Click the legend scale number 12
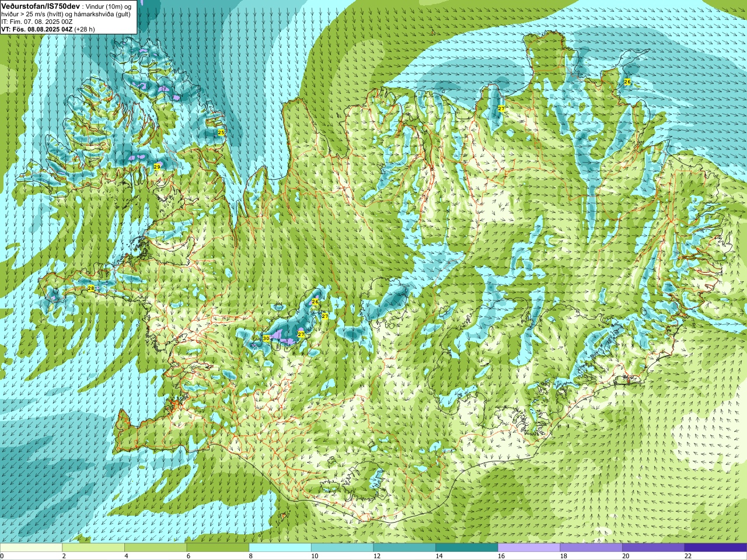Screen dimensions: 747x560 (x=377, y=556)
